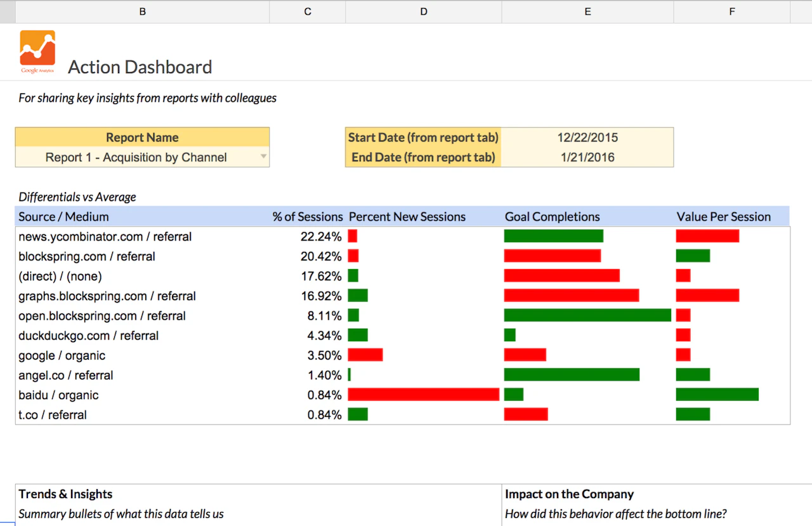812x526 pixels.
Task: Click the 4.34% sessions value
Action: pyautogui.click(x=325, y=336)
